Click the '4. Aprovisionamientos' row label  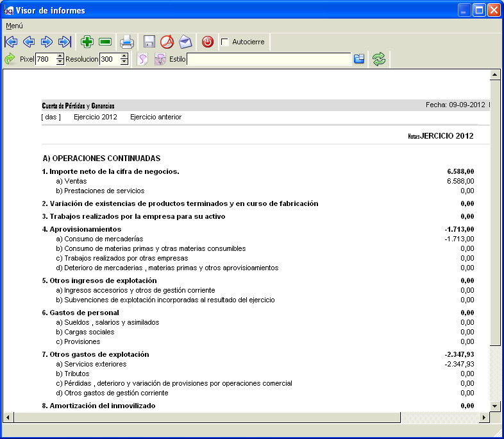tap(81, 229)
